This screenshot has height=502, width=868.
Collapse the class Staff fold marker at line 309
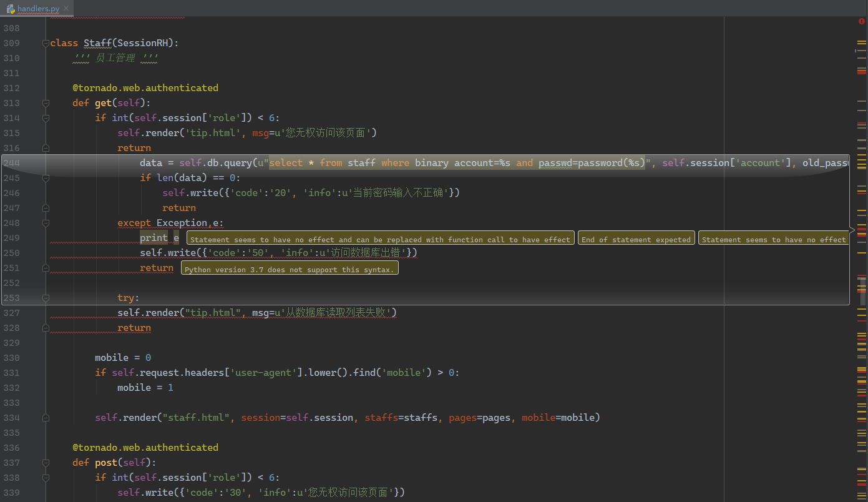[46, 43]
